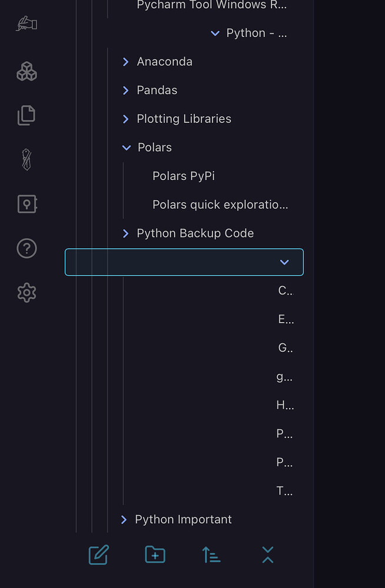This screenshot has height=588, width=385.
Task: Open the truncated "C.." item
Action: pyautogui.click(x=286, y=290)
